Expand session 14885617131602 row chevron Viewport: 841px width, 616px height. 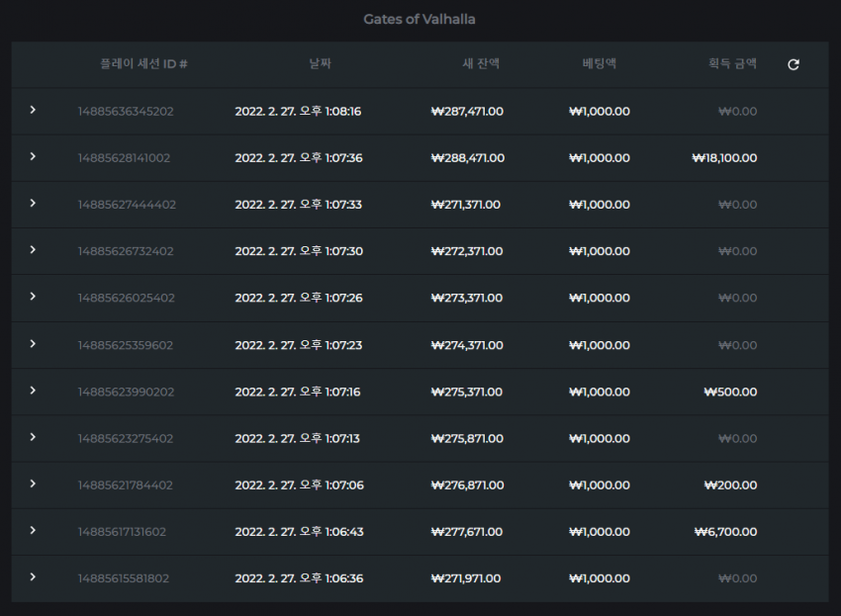(x=33, y=530)
